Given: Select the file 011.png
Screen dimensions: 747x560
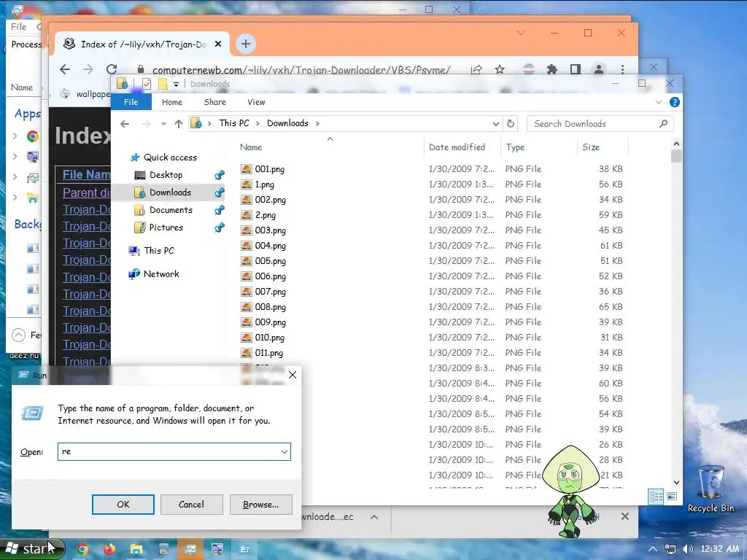Looking at the screenshot, I should pyautogui.click(x=268, y=353).
